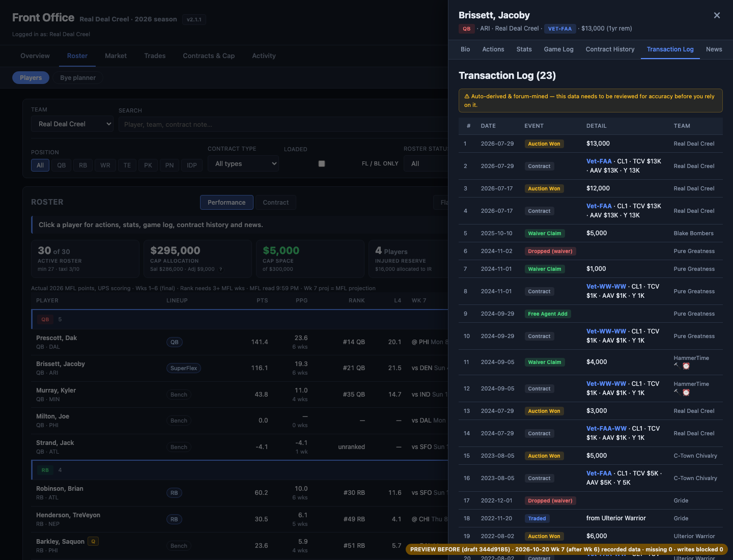Open the Contracts & Cap navigation tab
This screenshot has width=733, height=560.
[209, 56]
